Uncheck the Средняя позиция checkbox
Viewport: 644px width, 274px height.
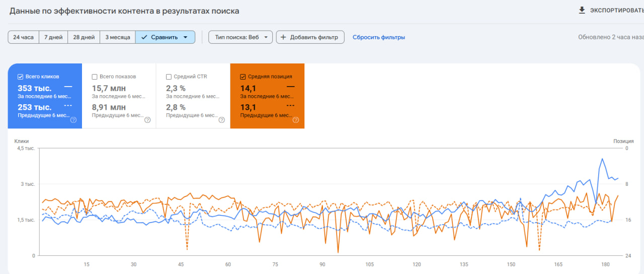243,77
